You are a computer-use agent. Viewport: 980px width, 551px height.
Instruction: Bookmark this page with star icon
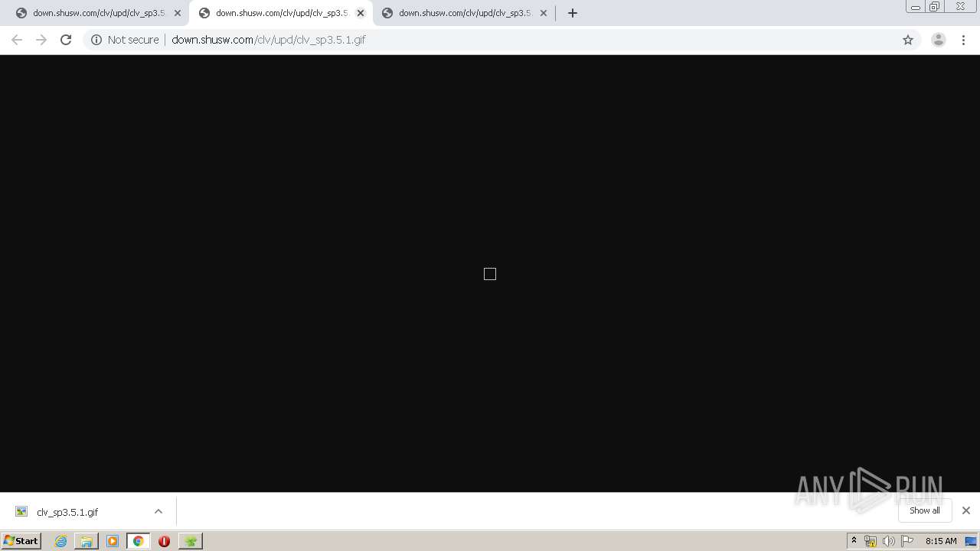(x=908, y=40)
